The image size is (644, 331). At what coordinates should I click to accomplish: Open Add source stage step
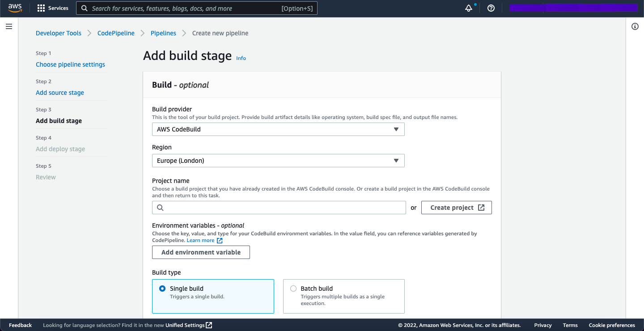point(60,93)
